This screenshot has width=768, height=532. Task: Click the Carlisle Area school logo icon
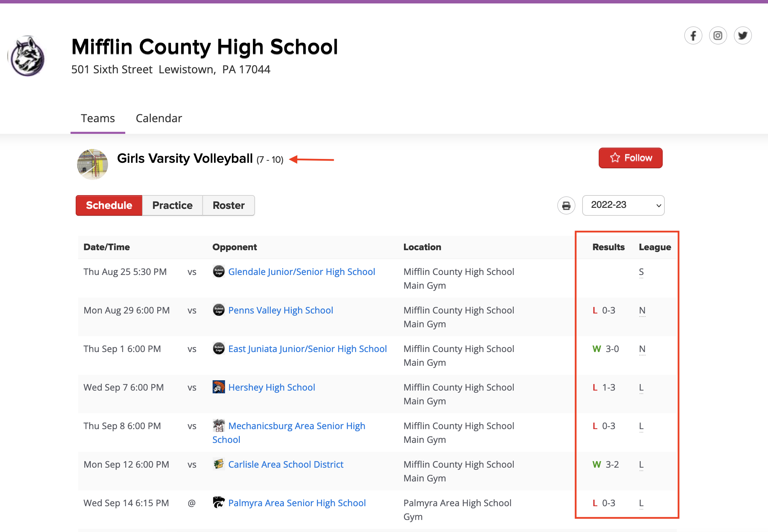[x=218, y=464]
